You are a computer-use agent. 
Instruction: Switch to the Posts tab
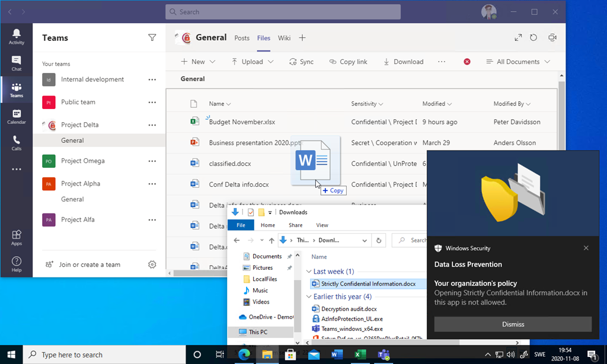tap(242, 38)
